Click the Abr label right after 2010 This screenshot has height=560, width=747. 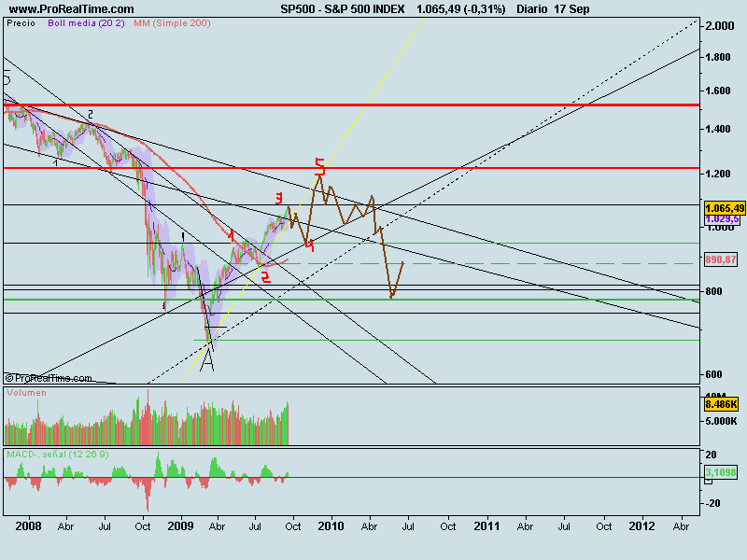[369, 526]
